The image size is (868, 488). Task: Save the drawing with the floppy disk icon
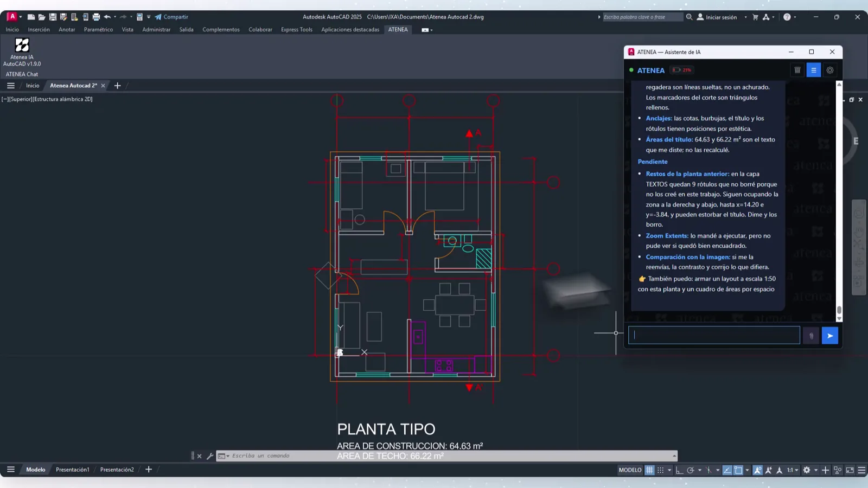[53, 17]
